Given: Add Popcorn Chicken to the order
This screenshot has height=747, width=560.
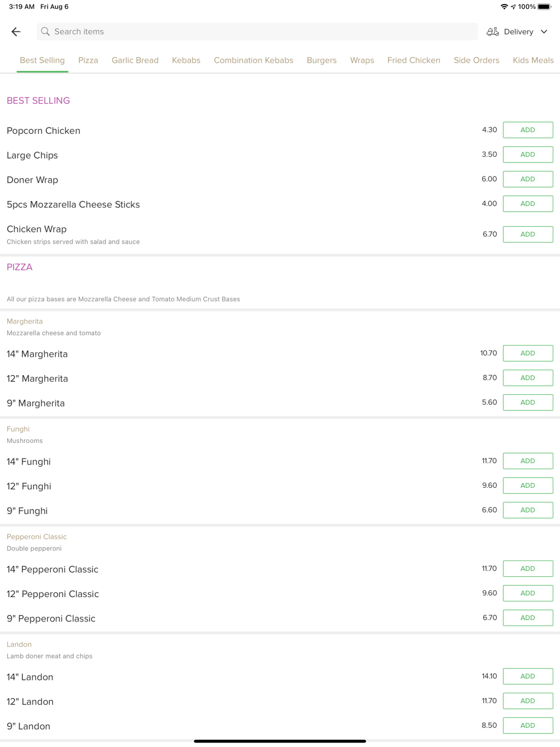Looking at the screenshot, I should click(x=528, y=130).
